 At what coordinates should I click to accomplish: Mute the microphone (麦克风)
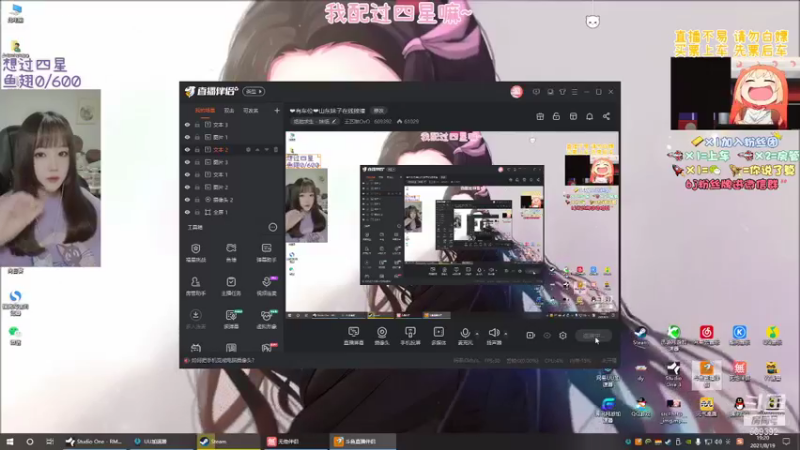[x=465, y=336]
